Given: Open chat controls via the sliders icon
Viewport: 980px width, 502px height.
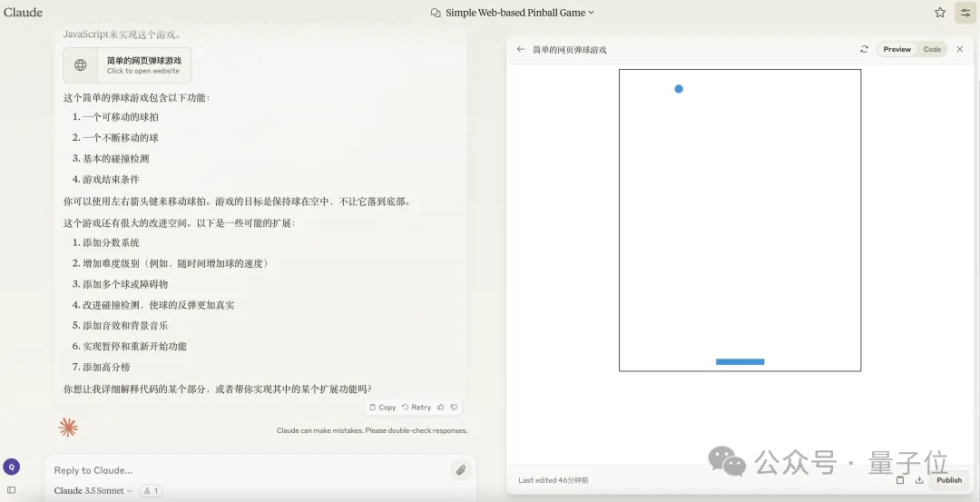Looking at the screenshot, I should coord(965,13).
